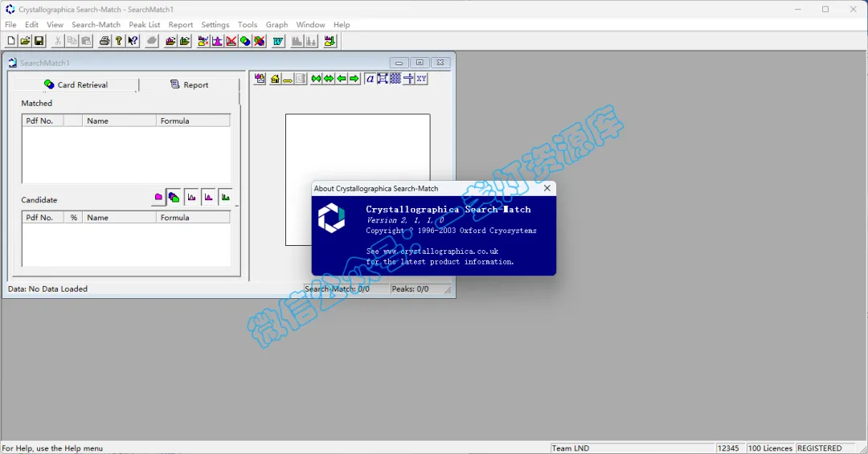Click the '100 Licences' status bar entry
This screenshot has width=868, height=454.
[x=770, y=448]
